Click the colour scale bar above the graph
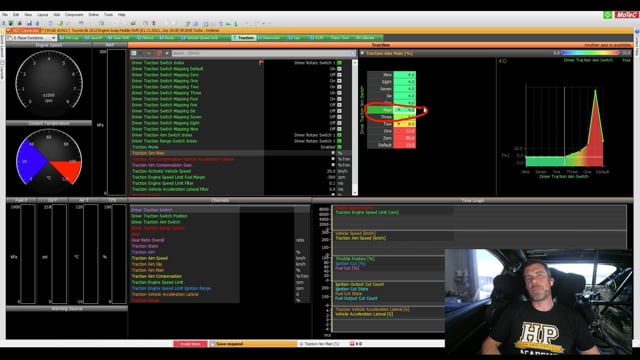640x360 pixels. click(x=591, y=53)
